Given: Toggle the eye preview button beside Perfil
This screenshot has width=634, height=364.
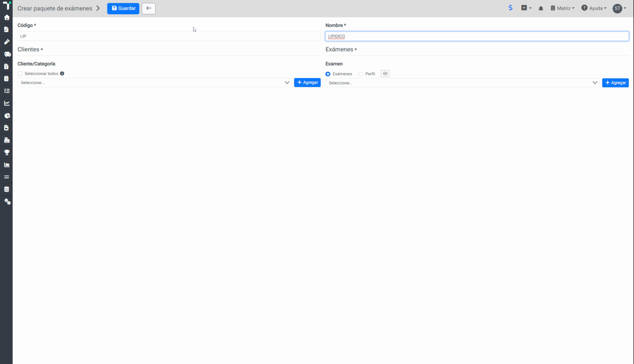Looking at the screenshot, I should coord(385,74).
